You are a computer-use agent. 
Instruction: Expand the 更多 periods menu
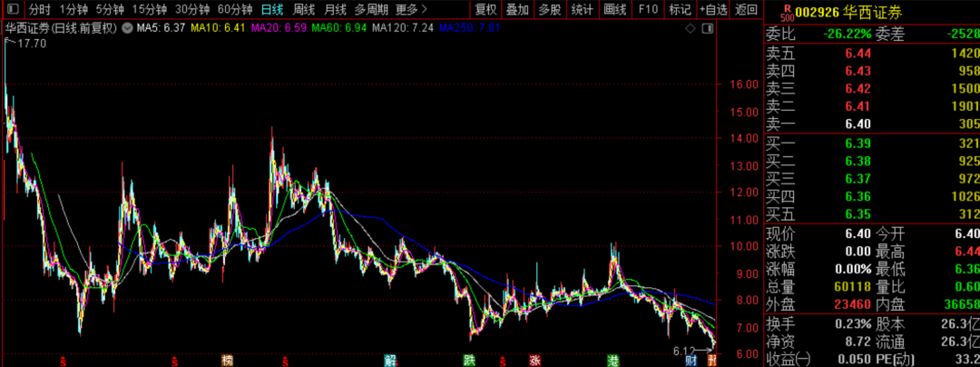(412, 9)
